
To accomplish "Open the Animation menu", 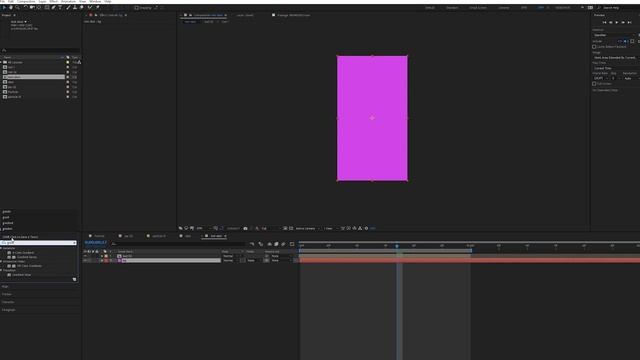I will 68,2.
